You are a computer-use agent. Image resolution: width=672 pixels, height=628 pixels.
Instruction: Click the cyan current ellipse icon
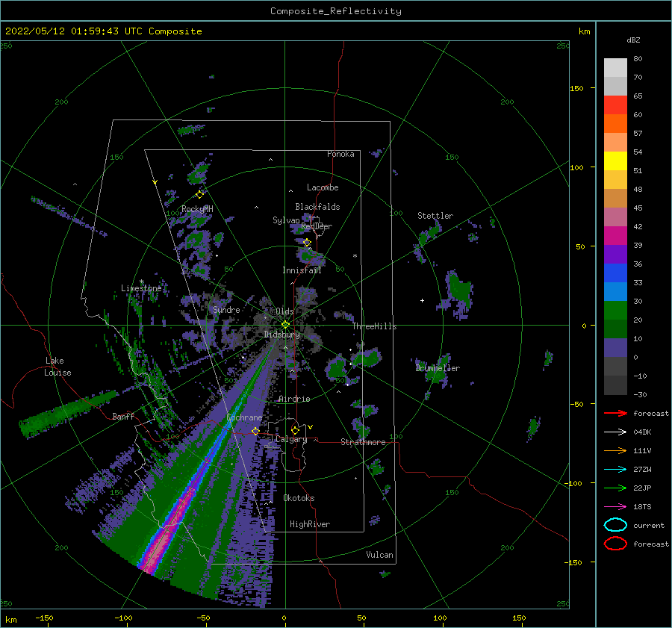point(615,525)
